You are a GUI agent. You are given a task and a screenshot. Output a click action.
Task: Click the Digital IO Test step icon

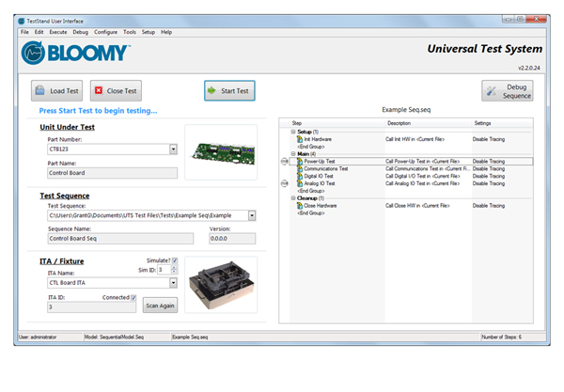[300, 177]
